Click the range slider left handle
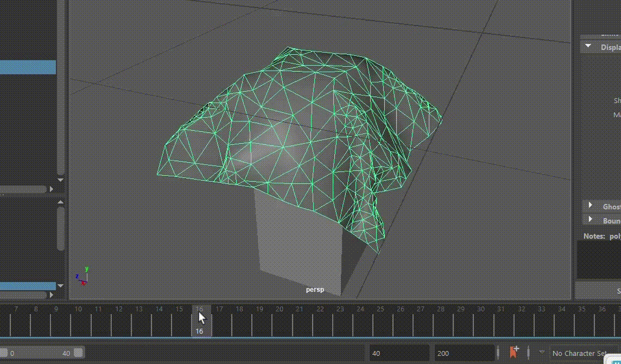The width and height of the screenshot is (621, 364). (x=4, y=353)
